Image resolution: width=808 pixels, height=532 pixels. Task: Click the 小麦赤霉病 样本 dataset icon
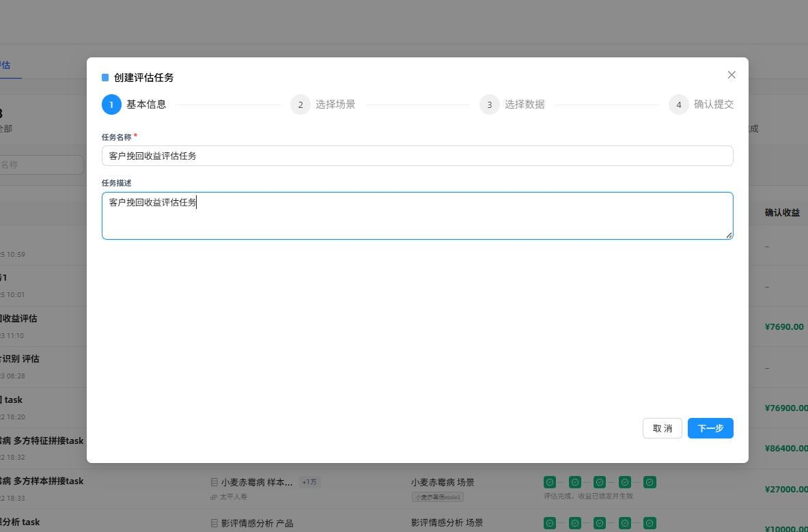(x=214, y=483)
